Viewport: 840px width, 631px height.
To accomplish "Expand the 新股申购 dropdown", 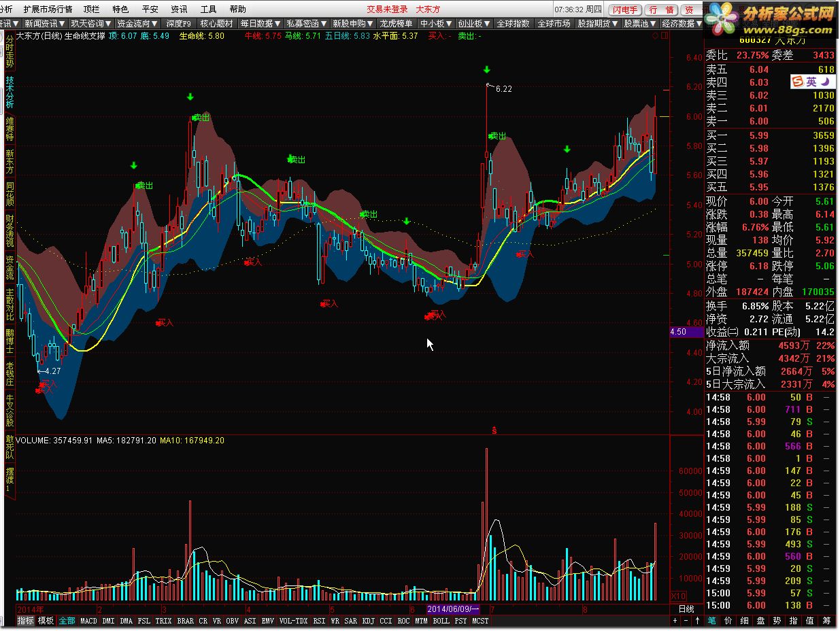I will 353,23.
